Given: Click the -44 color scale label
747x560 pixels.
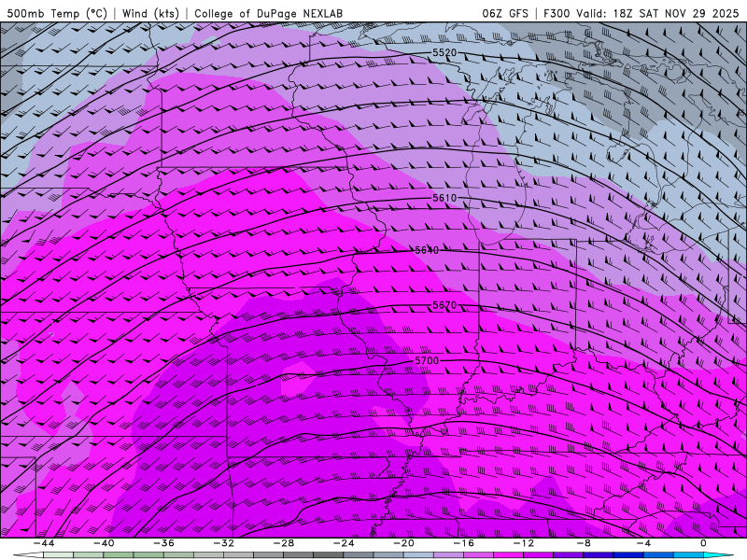Looking at the screenshot, I should [x=44, y=543].
